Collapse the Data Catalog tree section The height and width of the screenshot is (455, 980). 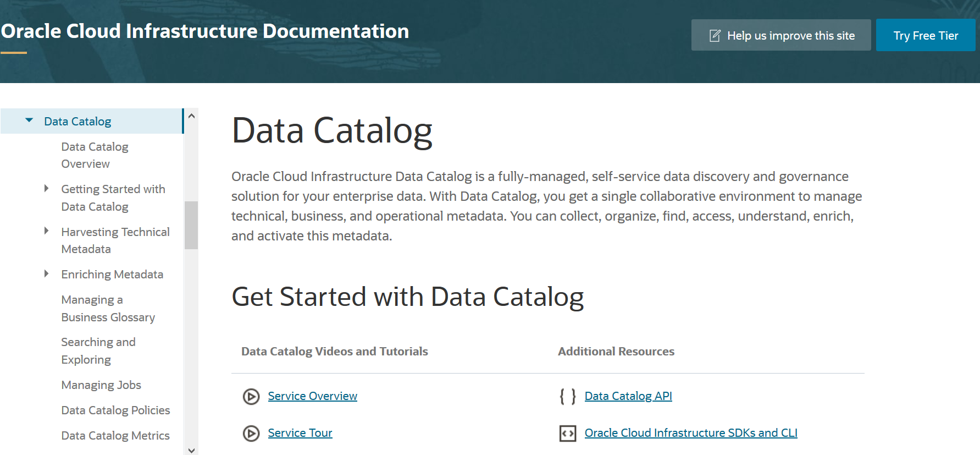(x=29, y=120)
